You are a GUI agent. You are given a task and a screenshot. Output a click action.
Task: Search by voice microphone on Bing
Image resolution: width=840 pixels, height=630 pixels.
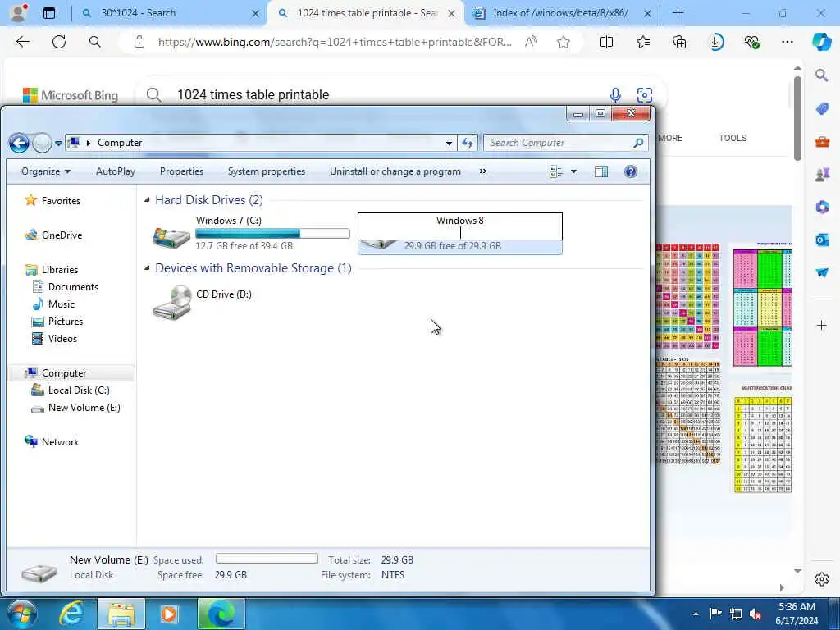tap(615, 95)
